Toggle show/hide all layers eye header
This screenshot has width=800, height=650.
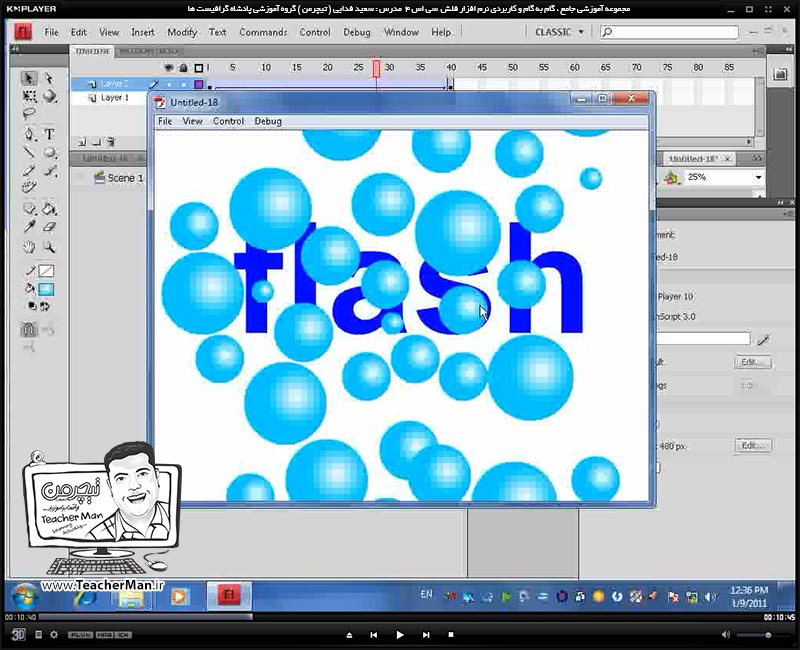(169, 67)
